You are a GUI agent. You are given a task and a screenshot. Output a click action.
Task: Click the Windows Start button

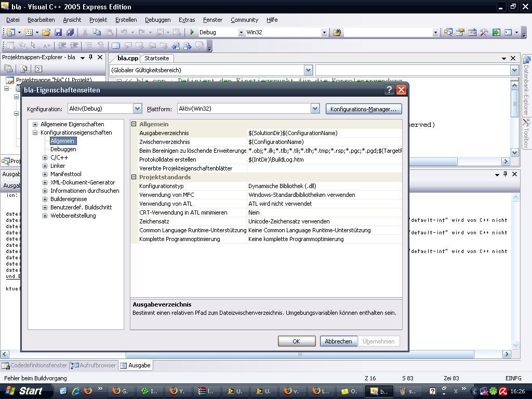click(24, 391)
